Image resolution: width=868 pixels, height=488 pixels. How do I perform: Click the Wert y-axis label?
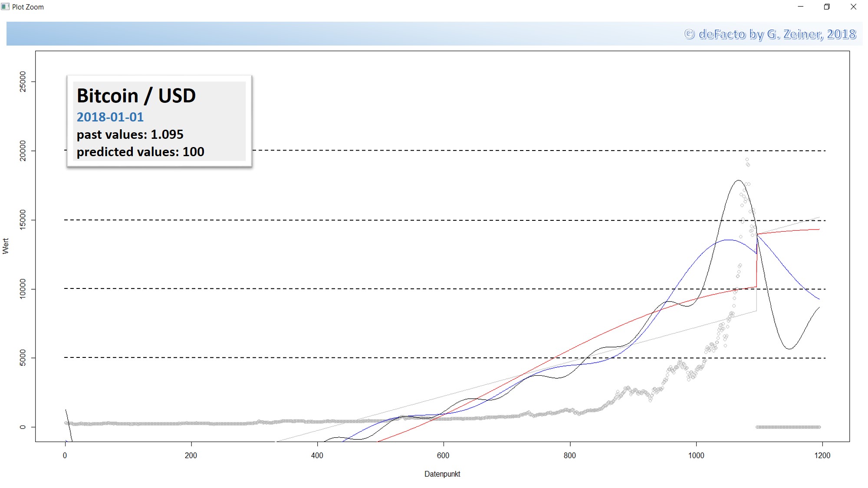[x=6, y=246]
